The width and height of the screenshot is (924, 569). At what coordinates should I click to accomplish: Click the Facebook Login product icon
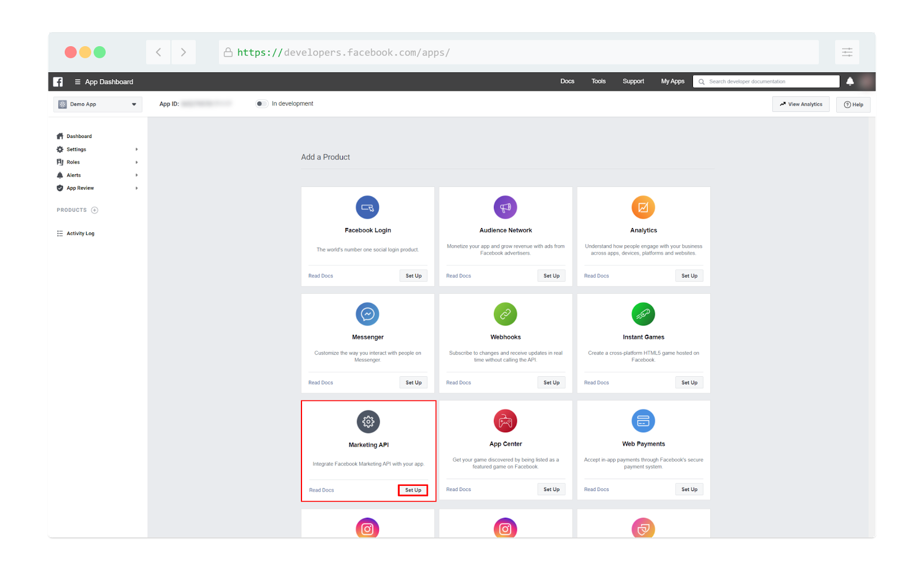pyautogui.click(x=367, y=207)
